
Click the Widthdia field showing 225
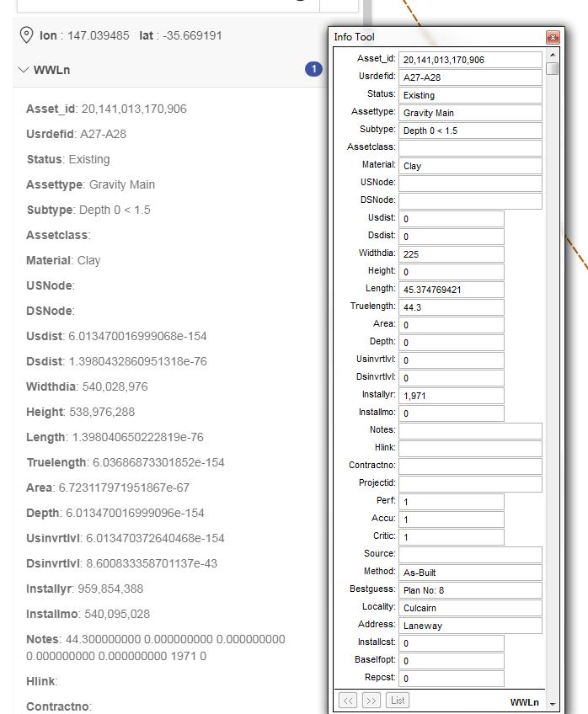452,254
